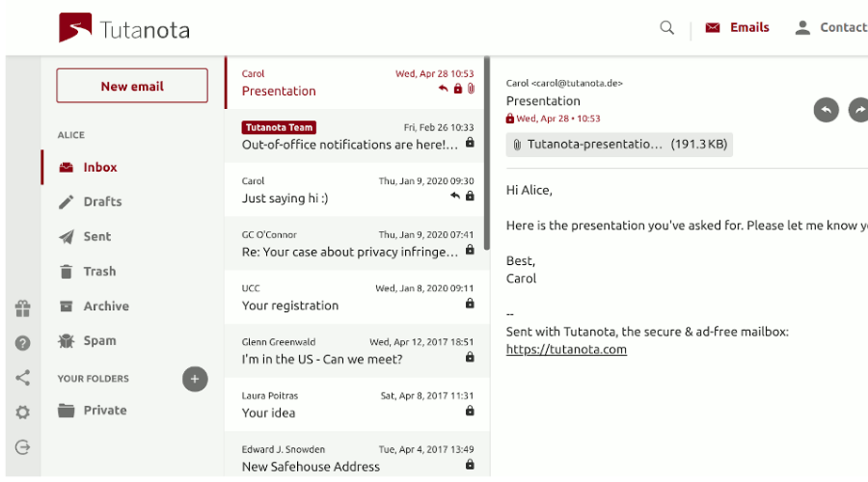
Task: Click the New email button
Action: (x=132, y=86)
